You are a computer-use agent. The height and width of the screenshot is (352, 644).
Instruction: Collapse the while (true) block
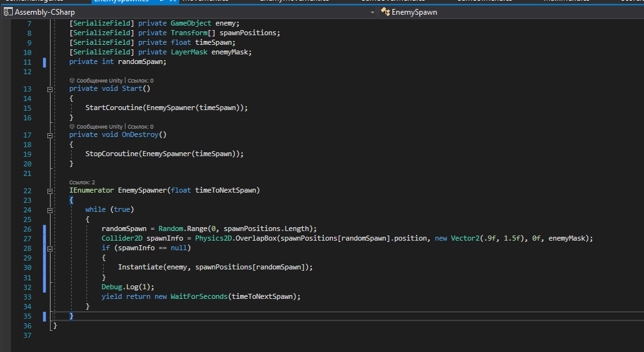coord(50,210)
